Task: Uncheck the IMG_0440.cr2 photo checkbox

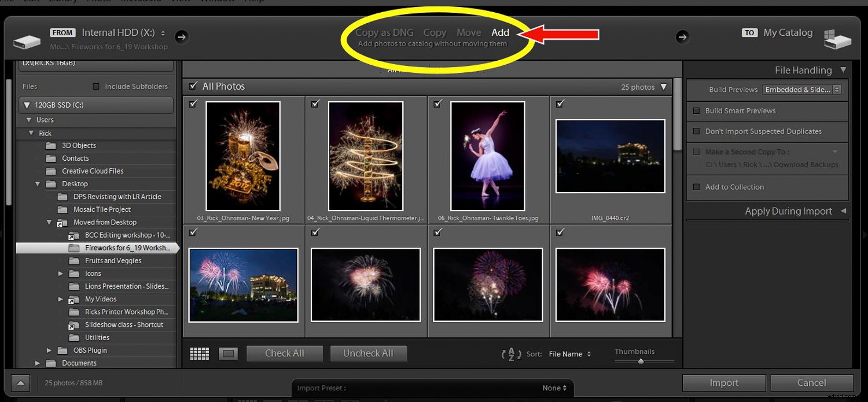Action: (560, 104)
